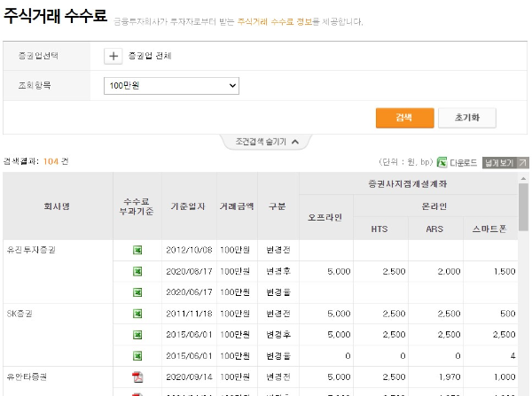The width and height of the screenshot is (532, 396).
Task: Click the 유안타증권 company name
Action: click(27, 377)
